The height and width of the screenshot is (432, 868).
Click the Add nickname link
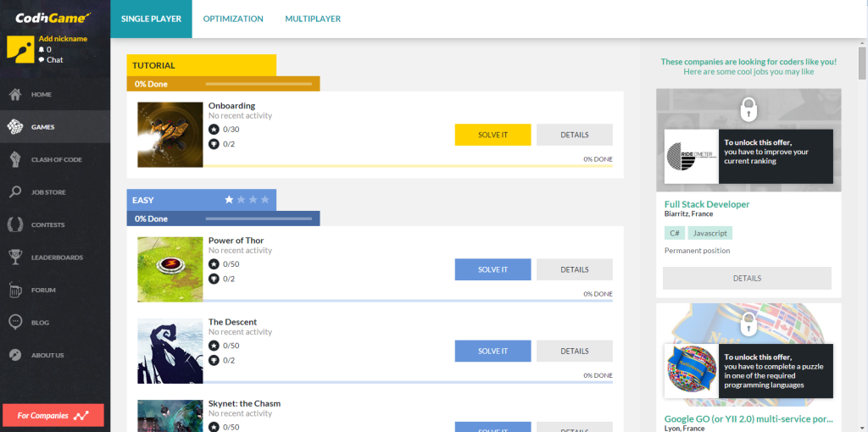63,39
